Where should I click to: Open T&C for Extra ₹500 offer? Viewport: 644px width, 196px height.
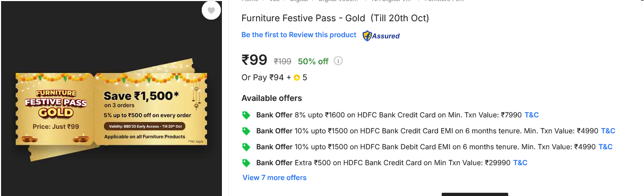tap(520, 163)
